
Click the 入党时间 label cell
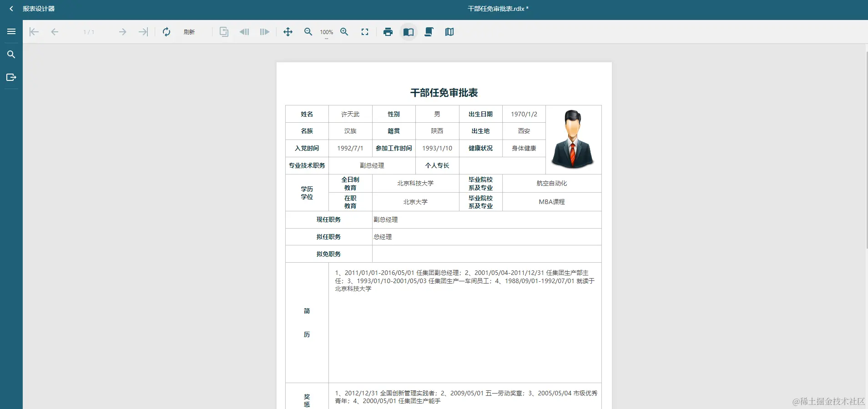[x=307, y=148]
